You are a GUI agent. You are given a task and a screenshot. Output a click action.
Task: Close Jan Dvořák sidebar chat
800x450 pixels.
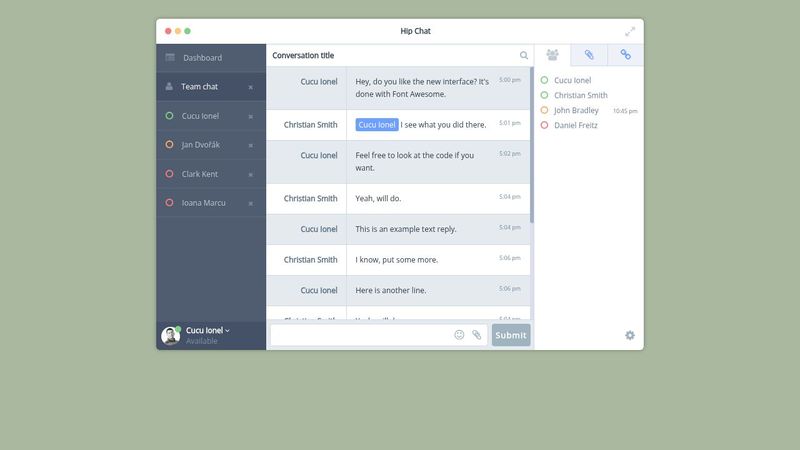point(251,145)
